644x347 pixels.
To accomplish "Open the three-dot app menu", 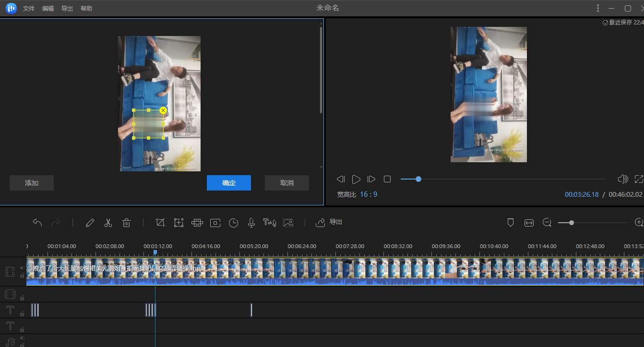I will pos(597,8).
